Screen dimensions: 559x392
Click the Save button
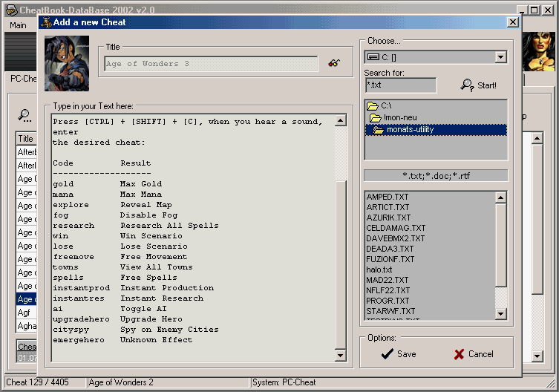point(399,354)
